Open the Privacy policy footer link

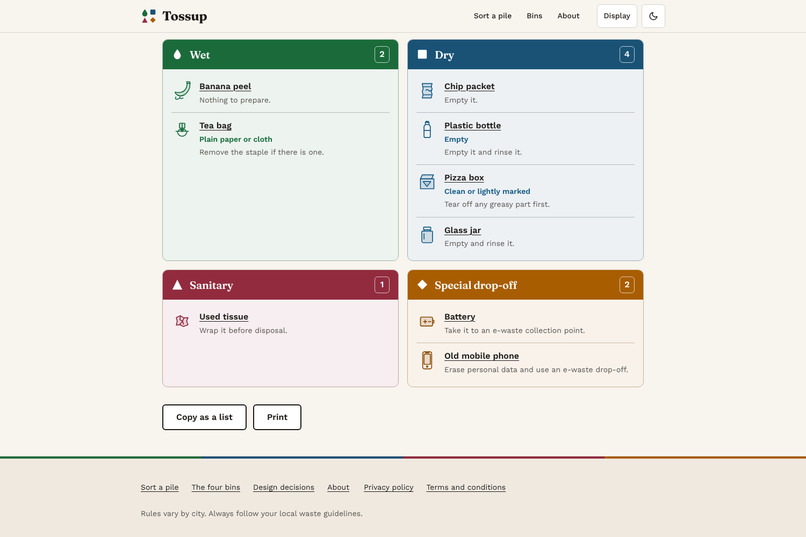pyautogui.click(x=389, y=487)
